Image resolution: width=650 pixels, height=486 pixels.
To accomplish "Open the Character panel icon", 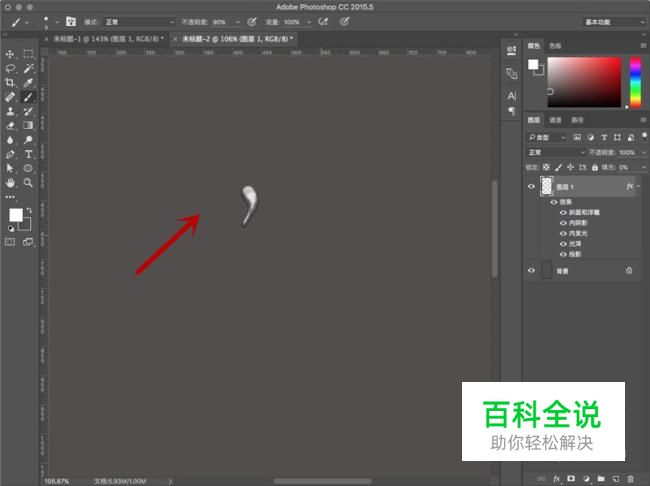I will click(x=512, y=96).
